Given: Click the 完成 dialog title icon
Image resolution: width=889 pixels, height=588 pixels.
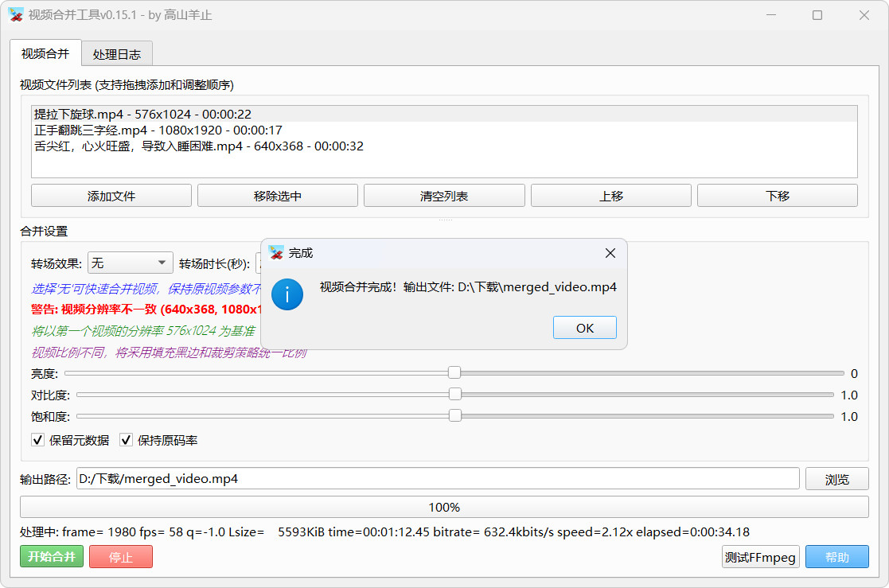Looking at the screenshot, I should click(276, 253).
